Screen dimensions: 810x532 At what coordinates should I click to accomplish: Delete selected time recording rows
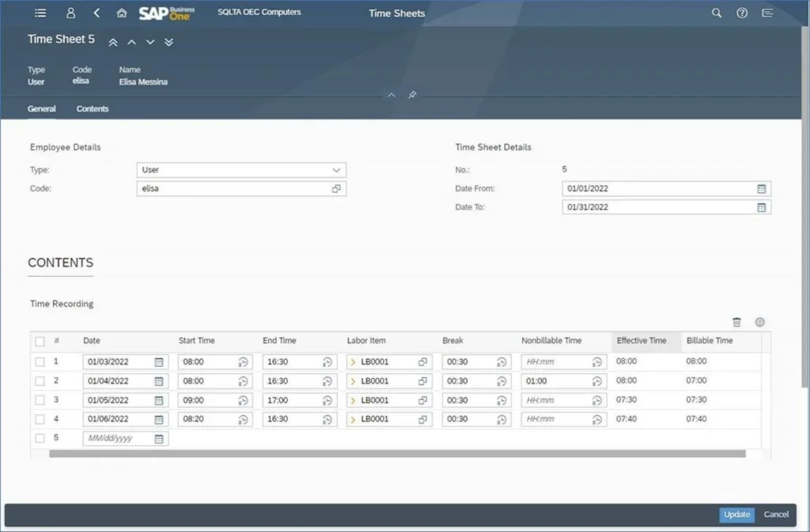coord(736,322)
